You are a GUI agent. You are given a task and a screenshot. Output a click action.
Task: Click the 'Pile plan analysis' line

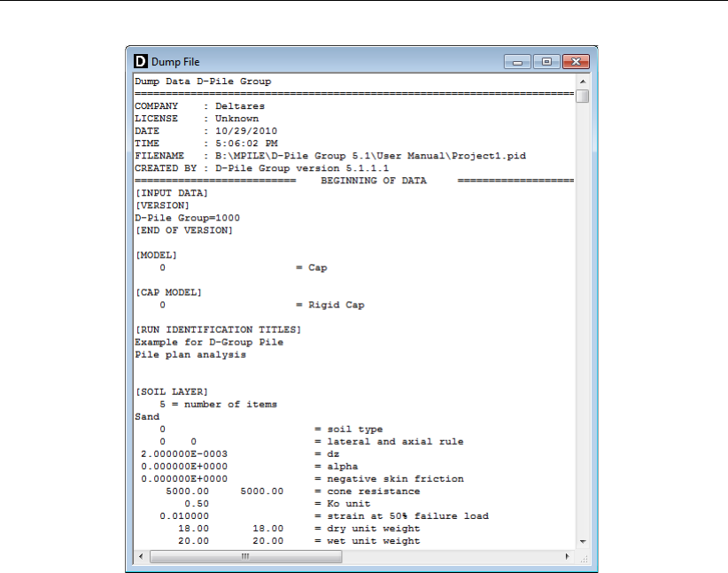tap(190, 355)
